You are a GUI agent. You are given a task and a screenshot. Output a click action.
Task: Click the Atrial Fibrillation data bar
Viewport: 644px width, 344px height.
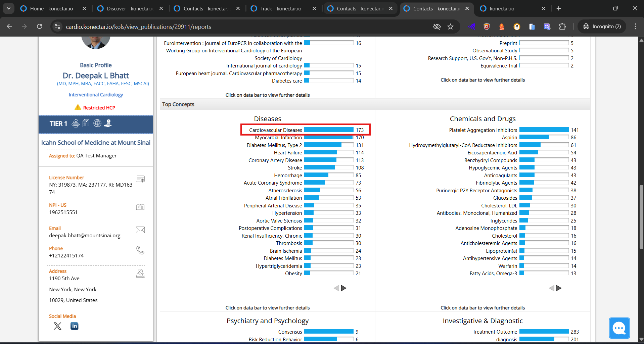(329, 198)
